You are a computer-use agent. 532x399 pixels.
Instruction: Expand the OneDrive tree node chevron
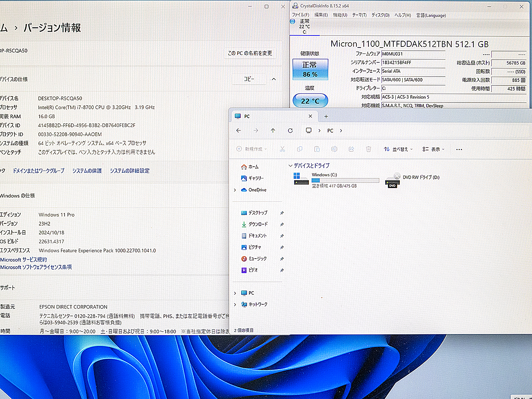(x=235, y=190)
